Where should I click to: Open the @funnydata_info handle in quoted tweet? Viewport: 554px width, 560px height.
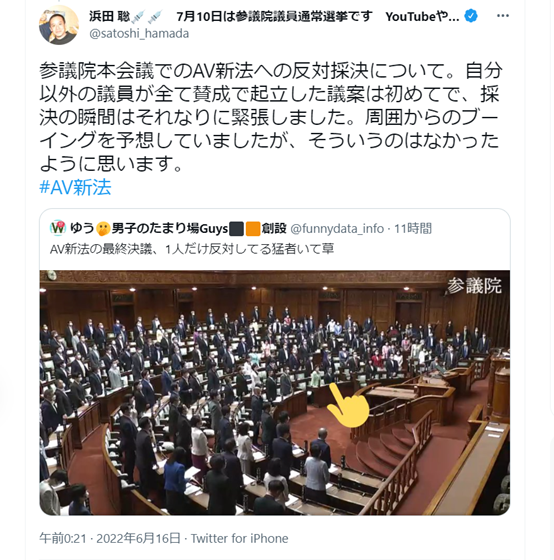337,228
